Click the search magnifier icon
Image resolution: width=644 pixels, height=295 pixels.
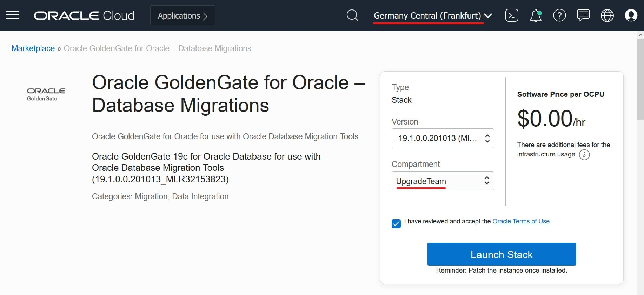[352, 15]
